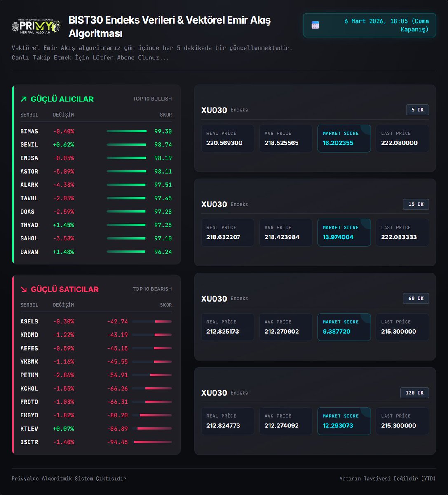Viewport: 448px width, 495px height.
Task: Click Real Price 212.825173 card
Action: 228,327
